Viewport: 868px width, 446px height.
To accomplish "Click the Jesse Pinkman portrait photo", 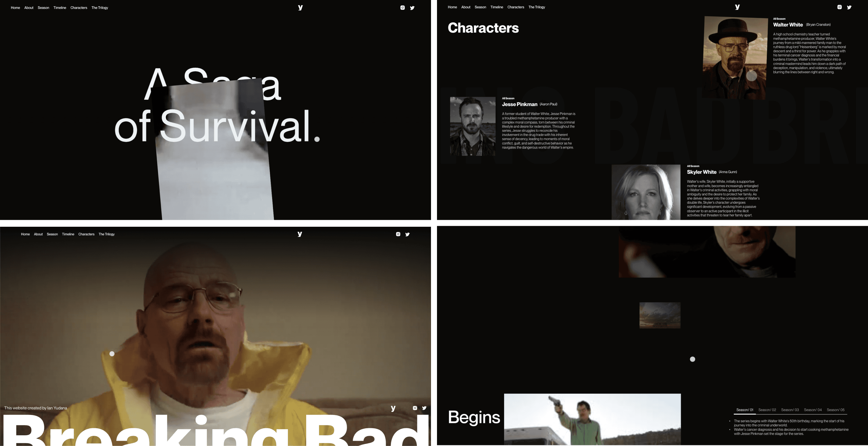I will (x=473, y=126).
